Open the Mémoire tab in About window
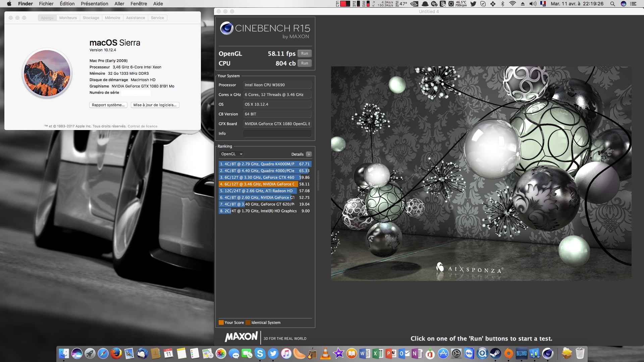 [112, 18]
